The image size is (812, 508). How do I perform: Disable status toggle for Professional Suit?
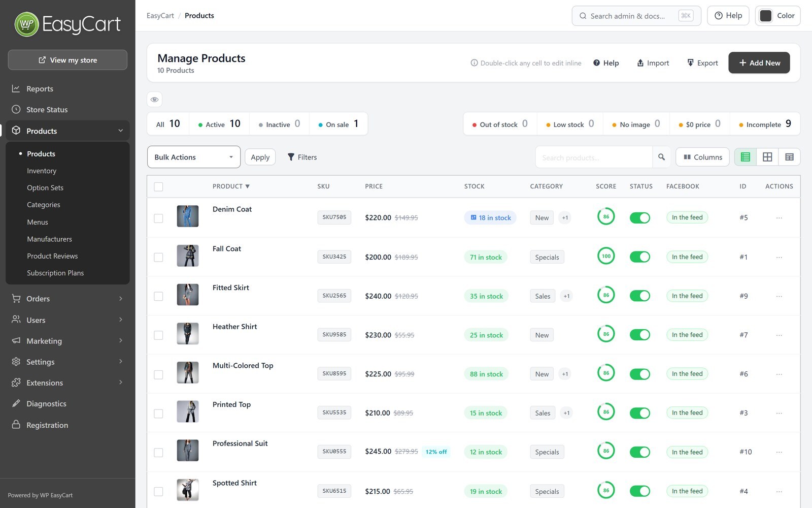tap(640, 452)
